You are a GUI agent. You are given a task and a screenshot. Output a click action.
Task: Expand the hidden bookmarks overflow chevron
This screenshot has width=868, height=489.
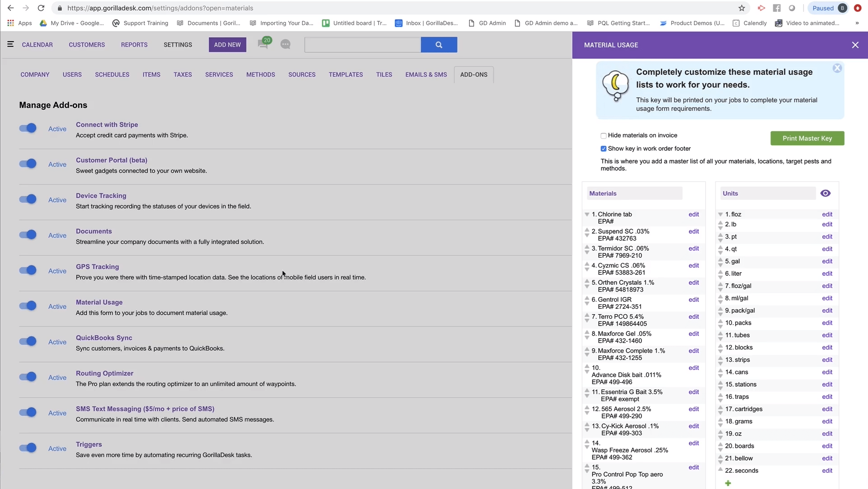point(857,23)
